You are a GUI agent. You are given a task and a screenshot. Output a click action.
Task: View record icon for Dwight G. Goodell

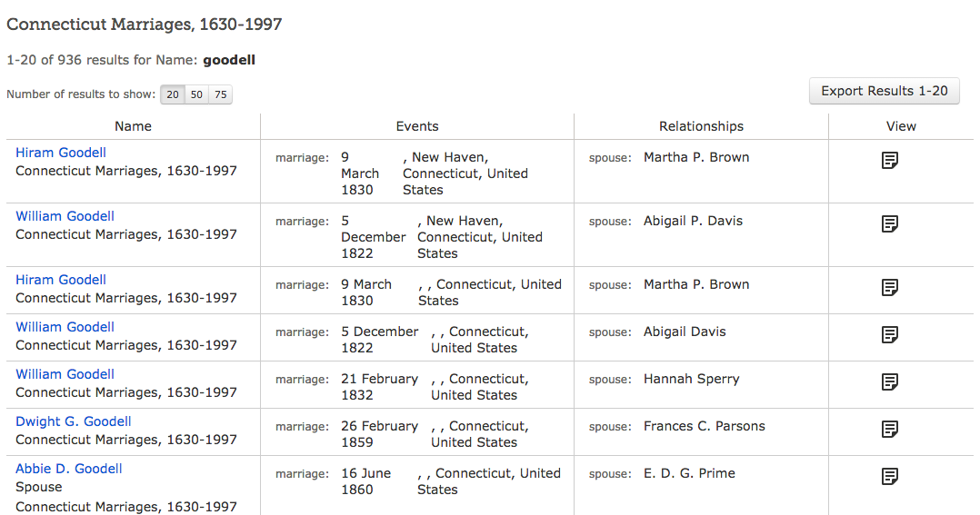click(x=890, y=430)
